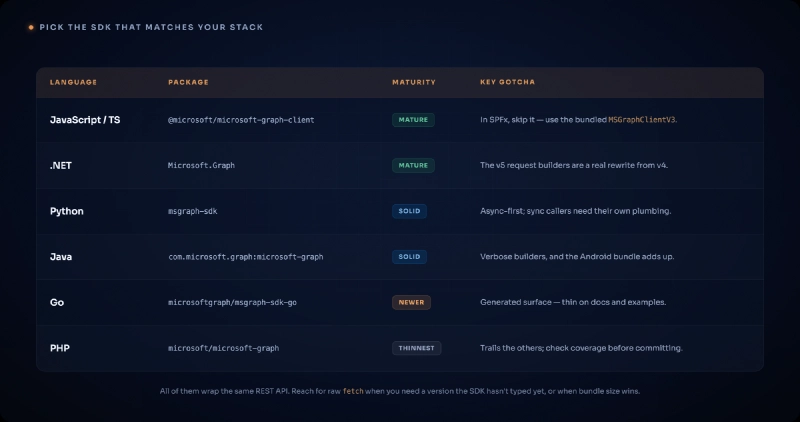Click the highlighted fetch keyword in footer
Image resolution: width=800 pixels, height=422 pixels.
[353, 391]
